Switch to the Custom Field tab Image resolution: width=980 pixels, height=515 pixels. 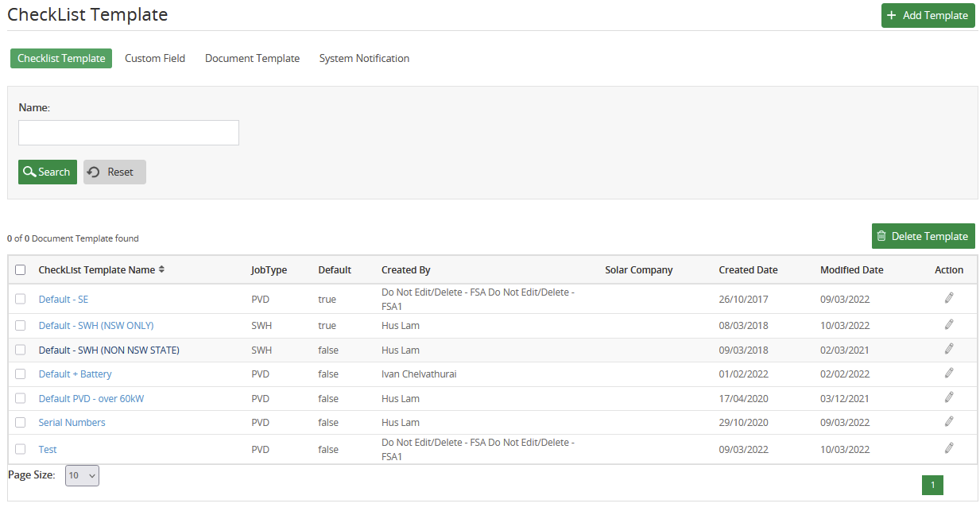point(154,57)
